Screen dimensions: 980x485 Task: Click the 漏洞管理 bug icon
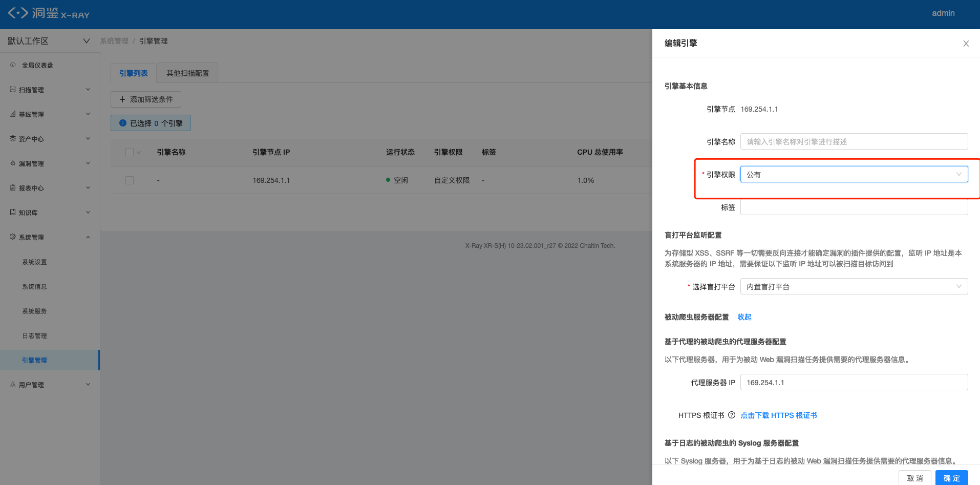(x=13, y=163)
